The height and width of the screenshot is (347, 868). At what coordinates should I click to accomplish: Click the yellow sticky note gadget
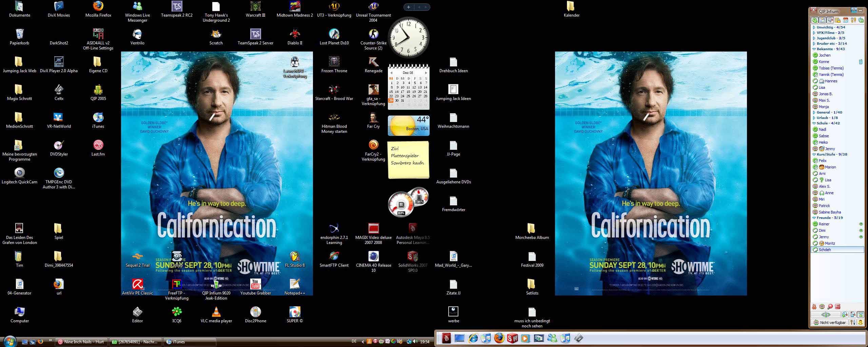408,160
